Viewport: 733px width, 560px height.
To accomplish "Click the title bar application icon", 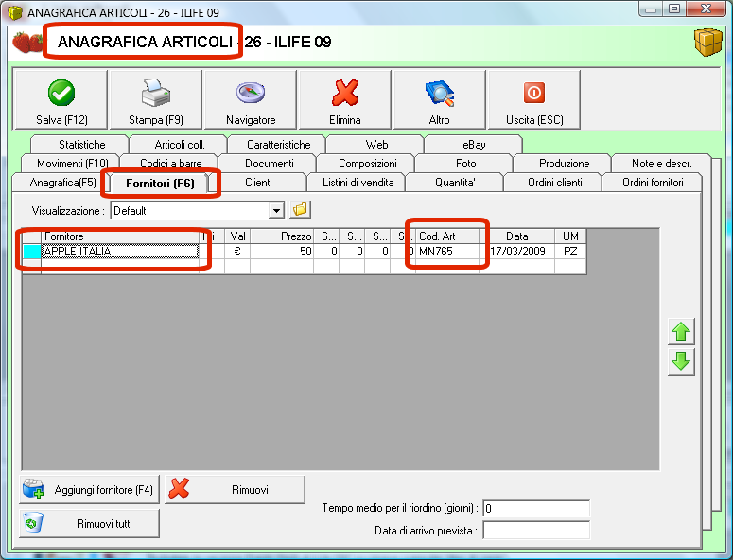I will 15,12.
